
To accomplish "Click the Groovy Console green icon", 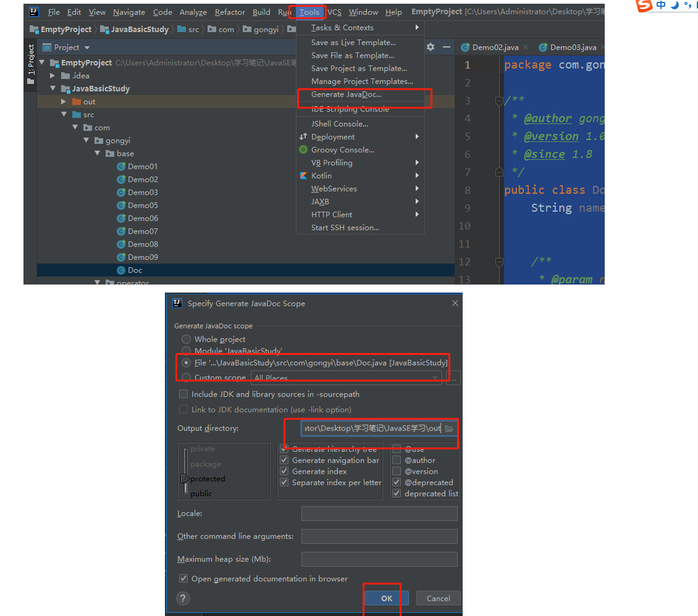I will point(303,149).
